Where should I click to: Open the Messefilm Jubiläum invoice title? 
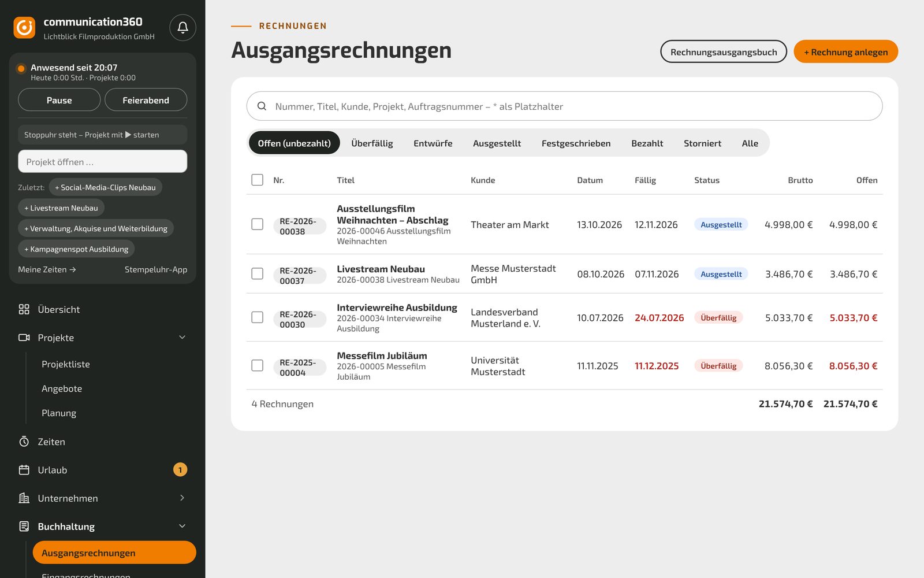pos(382,355)
